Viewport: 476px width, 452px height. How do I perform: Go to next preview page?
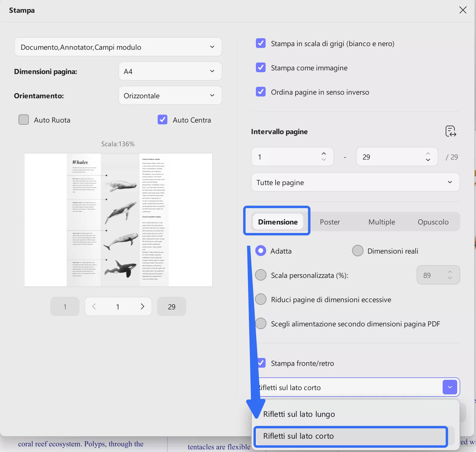pyautogui.click(x=142, y=306)
